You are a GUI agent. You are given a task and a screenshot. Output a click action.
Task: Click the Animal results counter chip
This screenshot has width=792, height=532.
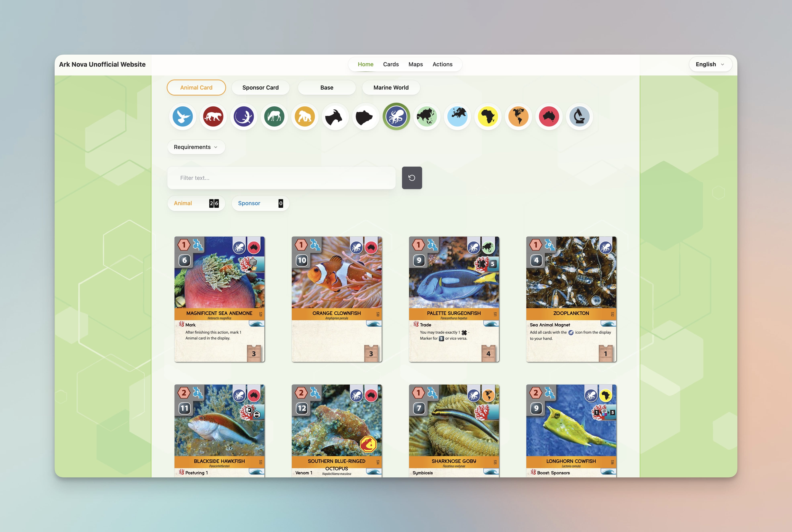click(196, 203)
